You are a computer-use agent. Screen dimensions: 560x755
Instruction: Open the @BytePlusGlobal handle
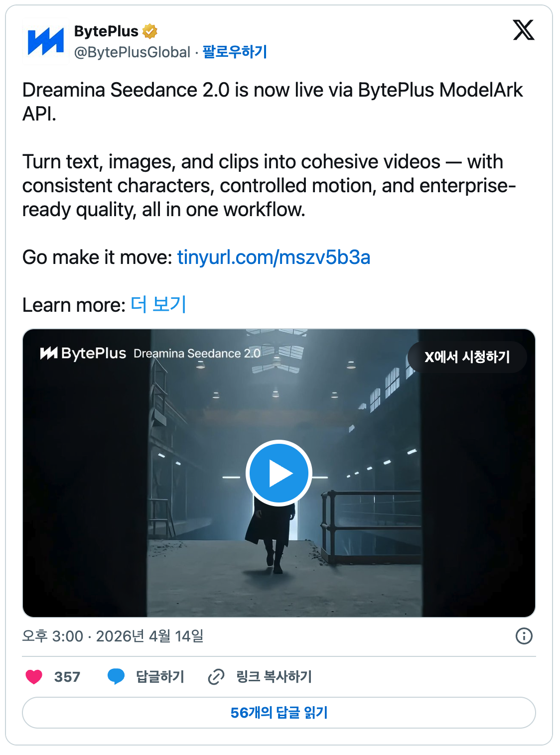[132, 52]
